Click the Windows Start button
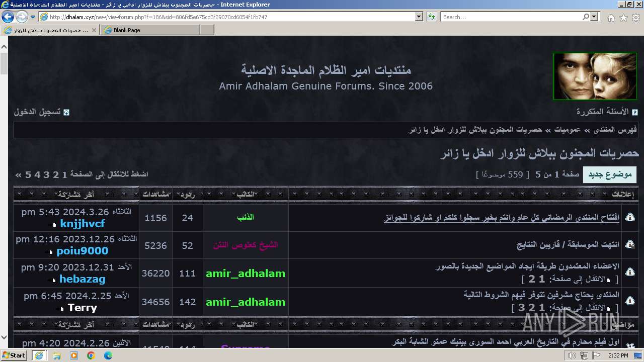This screenshot has width=644, height=362. pos(14,355)
